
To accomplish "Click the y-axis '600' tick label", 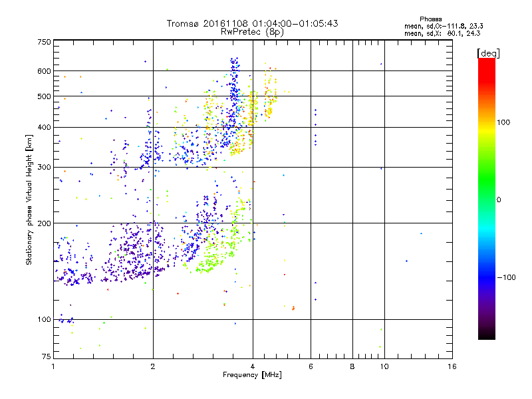I will point(45,71).
